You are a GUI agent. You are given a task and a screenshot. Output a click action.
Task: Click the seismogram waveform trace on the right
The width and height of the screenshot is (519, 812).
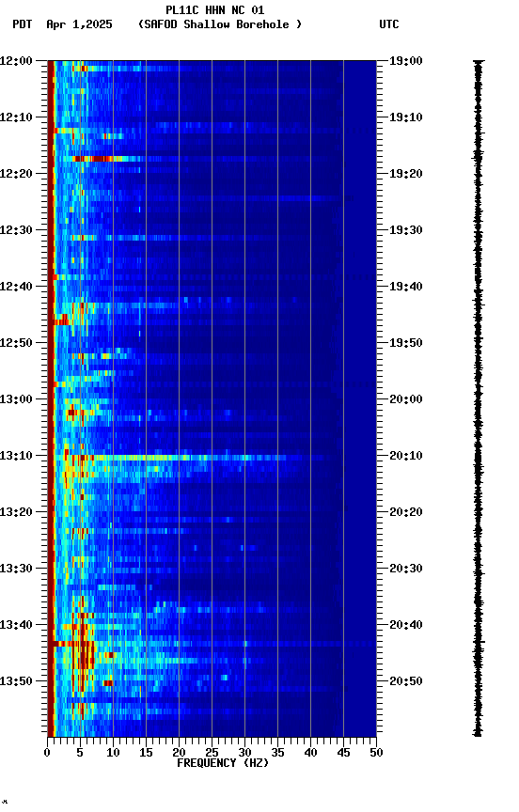(x=478, y=398)
